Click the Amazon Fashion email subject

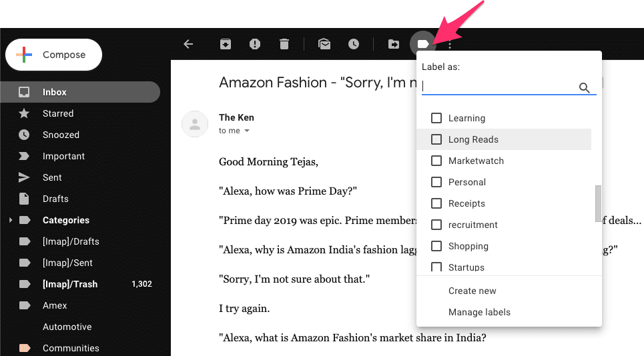(x=318, y=83)
